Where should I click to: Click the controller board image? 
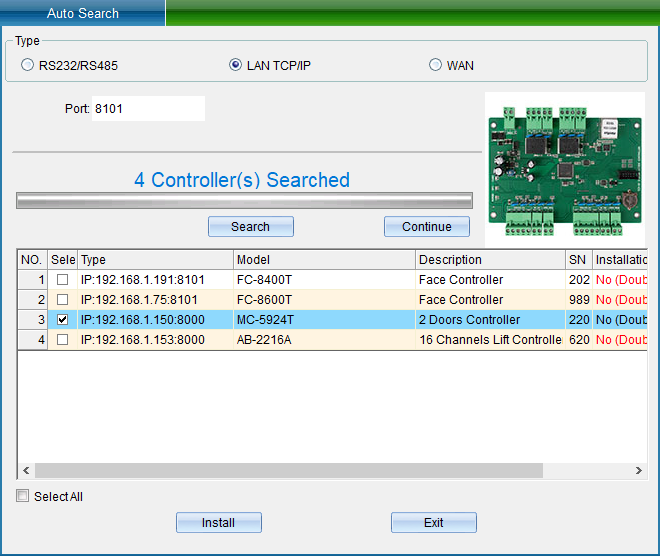coord(565,170)
